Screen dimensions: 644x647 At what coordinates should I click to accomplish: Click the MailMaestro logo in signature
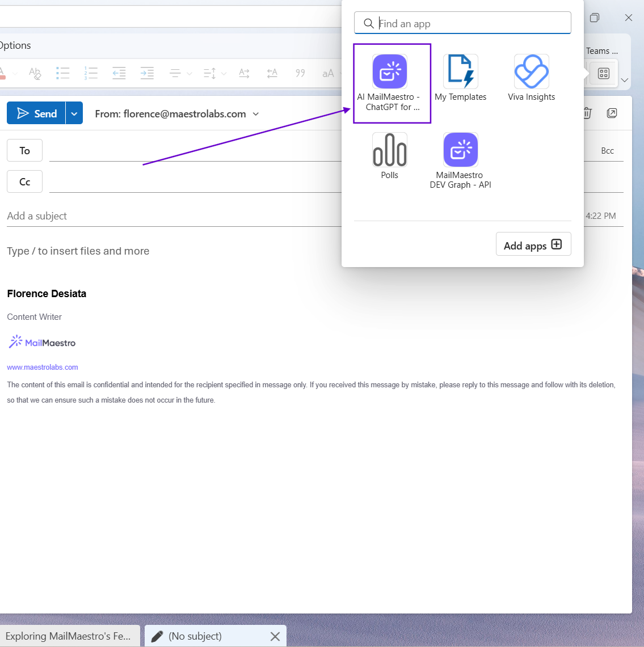point(41,342)
